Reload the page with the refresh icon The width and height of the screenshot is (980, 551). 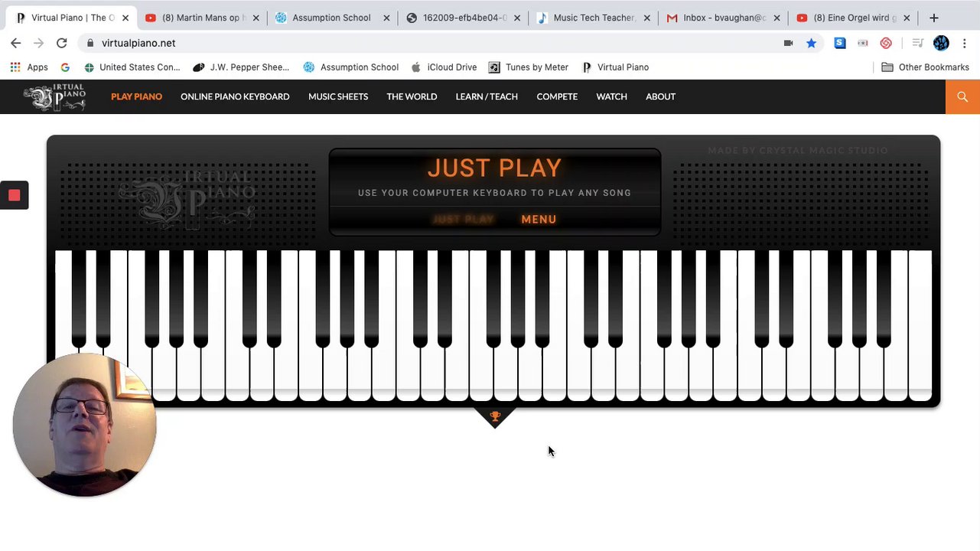[62, 43]
